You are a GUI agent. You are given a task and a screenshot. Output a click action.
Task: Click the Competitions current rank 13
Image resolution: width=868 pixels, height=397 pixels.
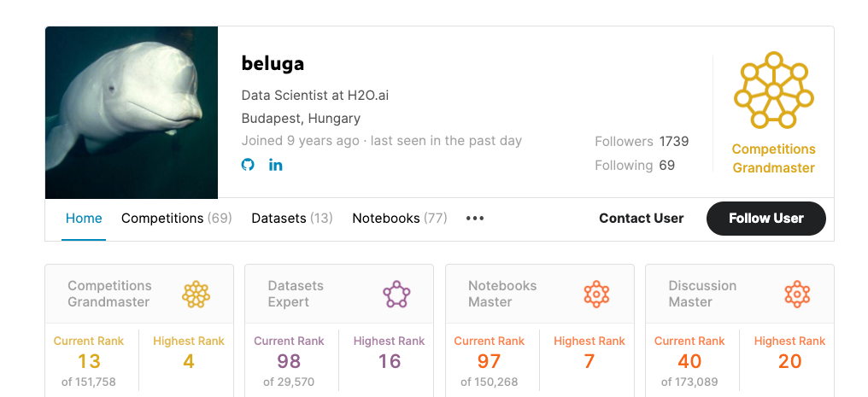tap(89, 361)
